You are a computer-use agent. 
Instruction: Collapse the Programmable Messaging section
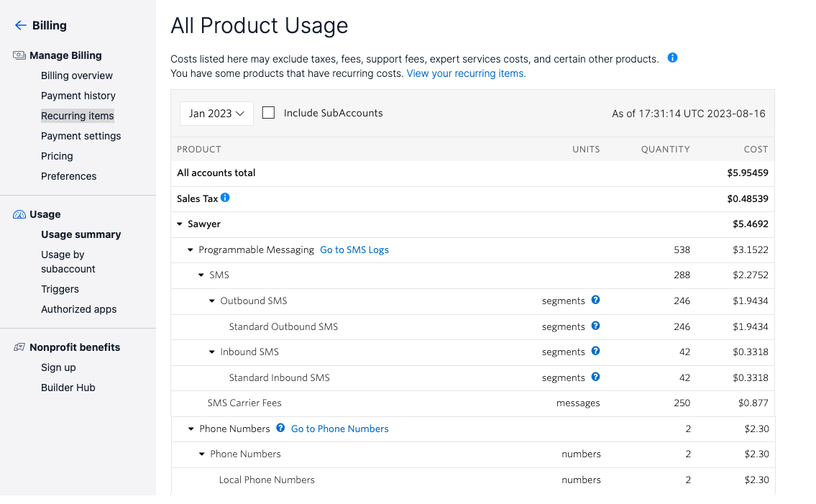pyautogui.click(x=191, y=250)
